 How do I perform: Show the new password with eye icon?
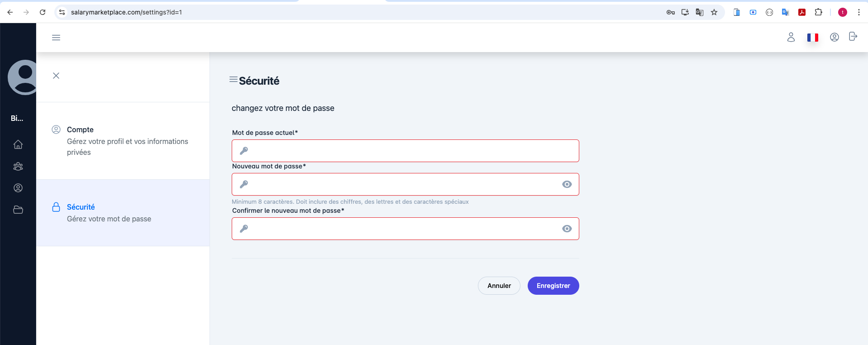(567, 184)
